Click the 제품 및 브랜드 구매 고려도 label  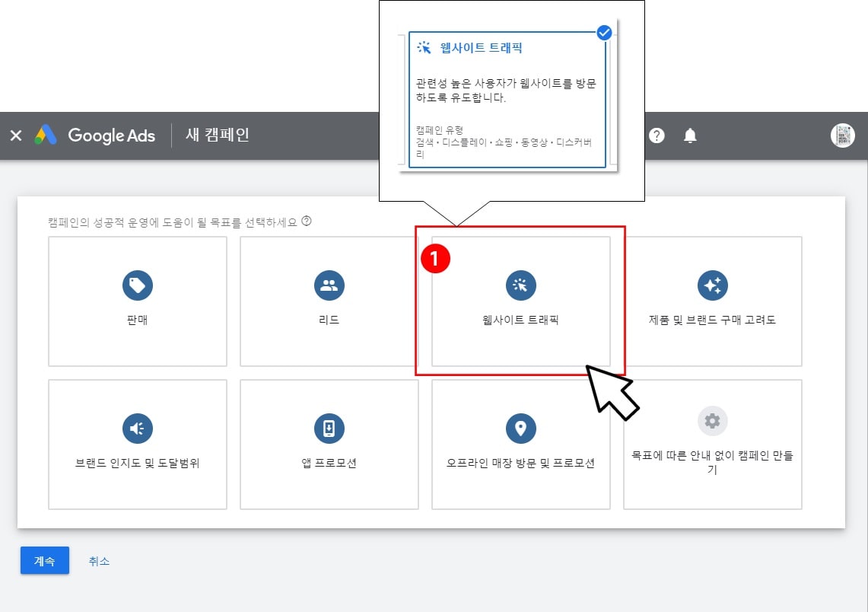(713, 320)
